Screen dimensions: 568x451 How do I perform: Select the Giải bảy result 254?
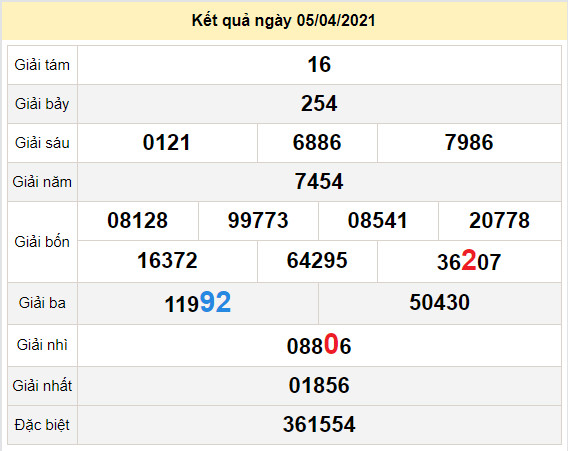coord(319,104)
